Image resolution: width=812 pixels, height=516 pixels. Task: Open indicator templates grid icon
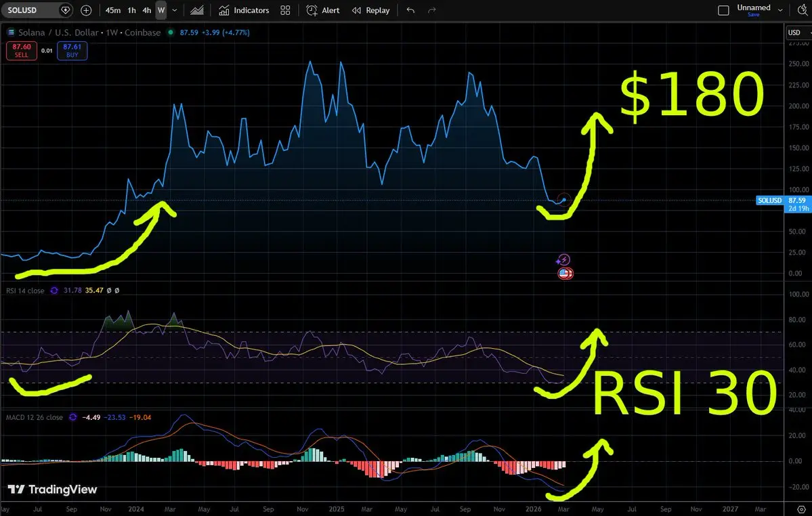point(285,10)
